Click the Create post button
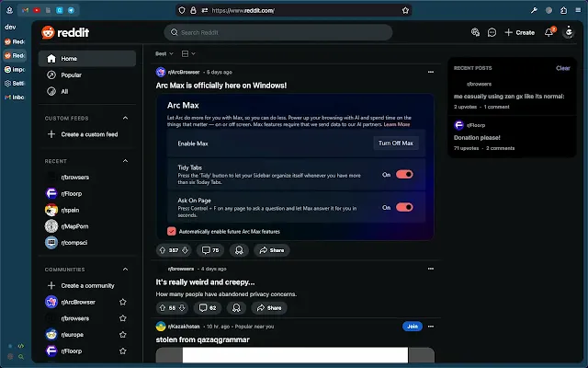Image resolution: width=588 pixels, height=368 pixels. (x=519, y=33)
